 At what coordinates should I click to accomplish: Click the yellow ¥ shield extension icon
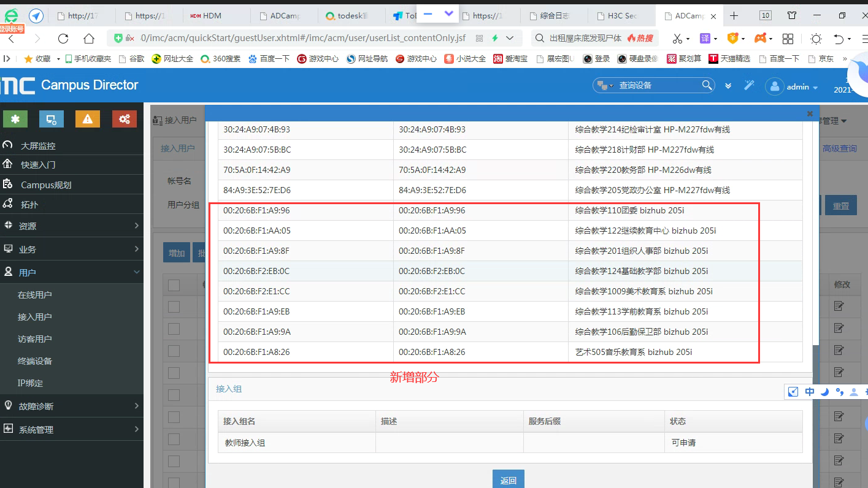click(x=732, y=39)
